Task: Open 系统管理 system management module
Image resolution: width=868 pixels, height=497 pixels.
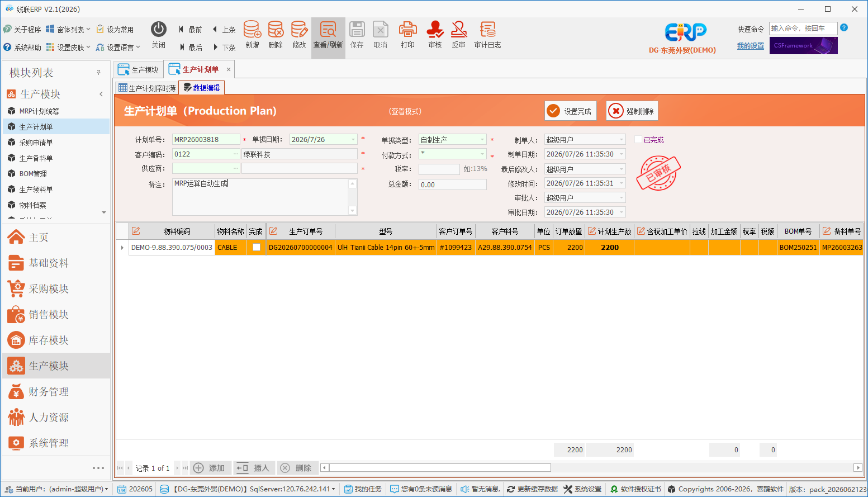Action: [x=56, y=443]
